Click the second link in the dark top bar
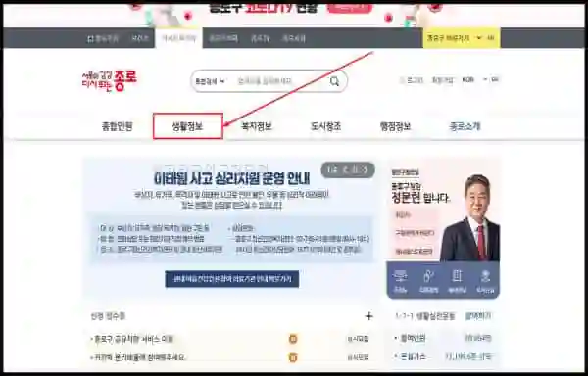588x376 pixels. pos(140,38)
